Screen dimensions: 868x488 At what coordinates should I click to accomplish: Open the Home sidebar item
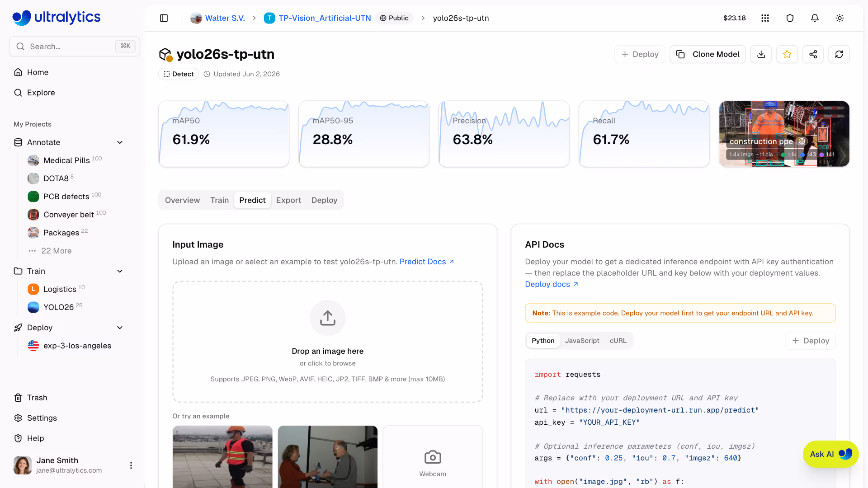point(38,72)
